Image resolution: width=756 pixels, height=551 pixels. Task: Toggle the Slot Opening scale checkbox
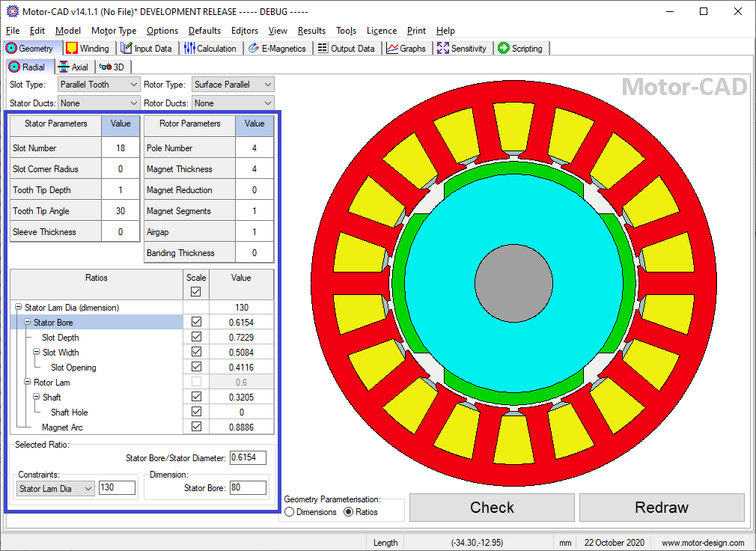pyautogui.click(x=196, y=366)
